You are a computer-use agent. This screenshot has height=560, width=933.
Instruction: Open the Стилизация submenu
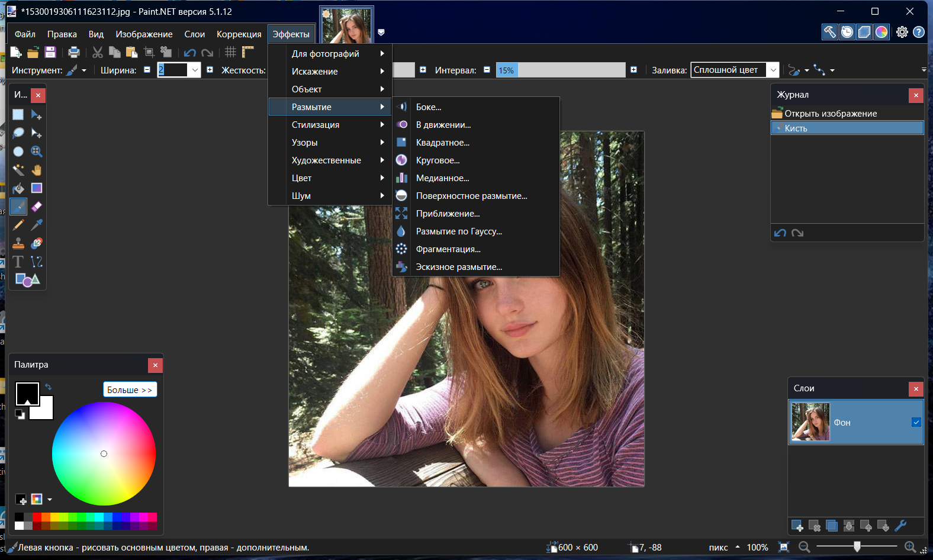(x=316, y=125)
